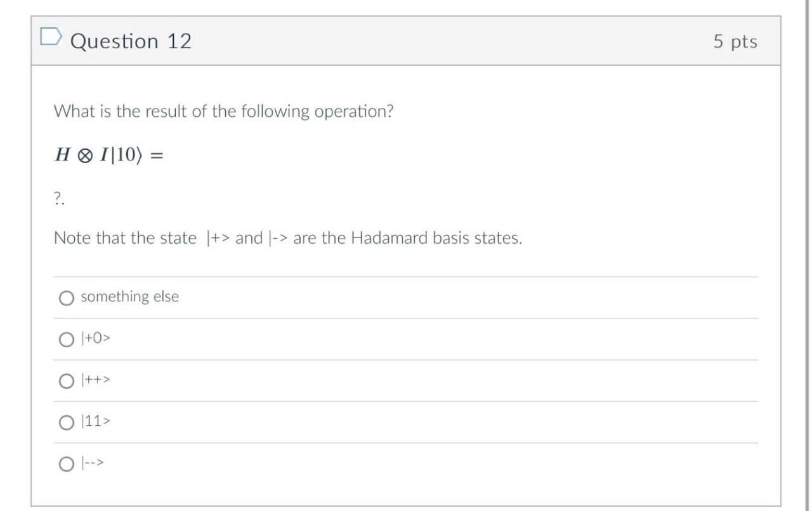Click the '|-->' option text label

[92, 464]
